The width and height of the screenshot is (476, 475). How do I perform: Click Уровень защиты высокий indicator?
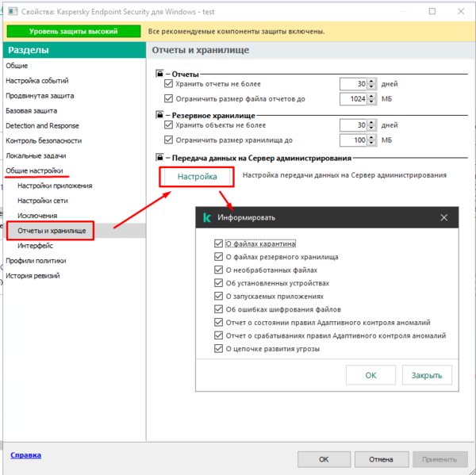[x=74, y=31]
